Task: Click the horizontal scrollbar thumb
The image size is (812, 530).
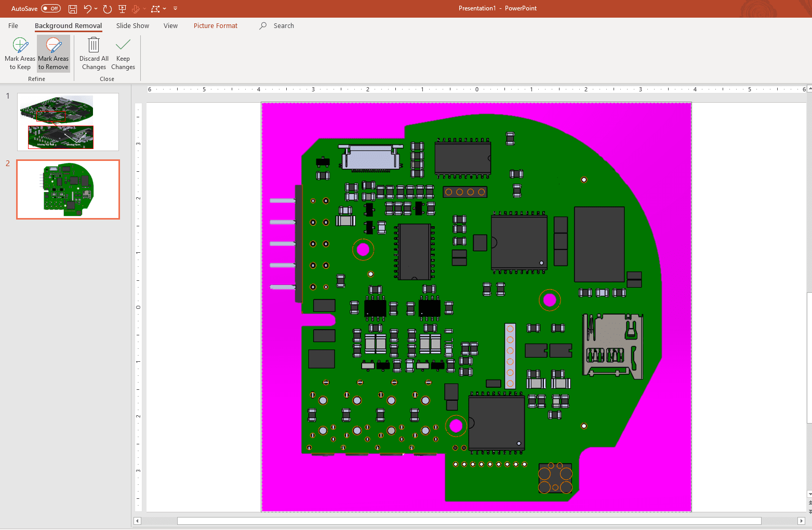Action: (469, 521)
